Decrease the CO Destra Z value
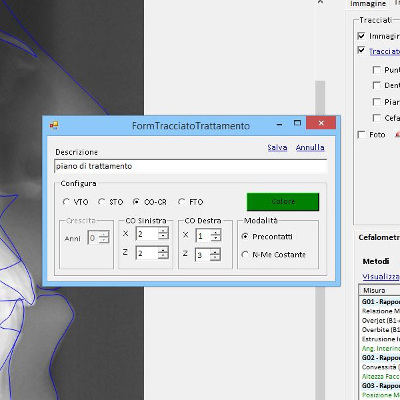Image resolution: width=400 pixels, height=400 pixels. [215, 257]
